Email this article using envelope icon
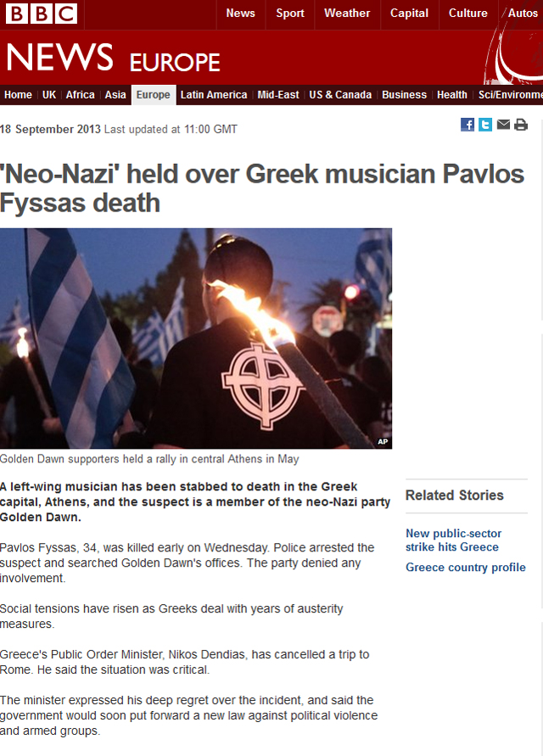 coord(503,125)
